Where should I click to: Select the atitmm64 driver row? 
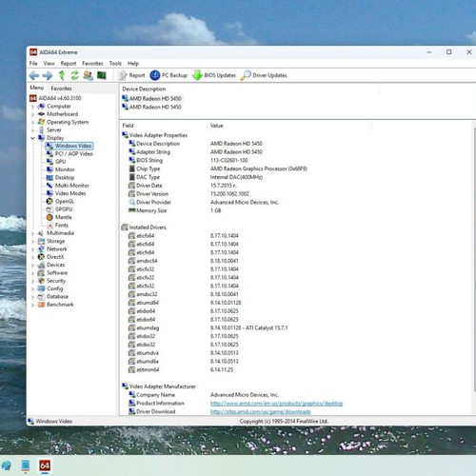coord(295,369)
